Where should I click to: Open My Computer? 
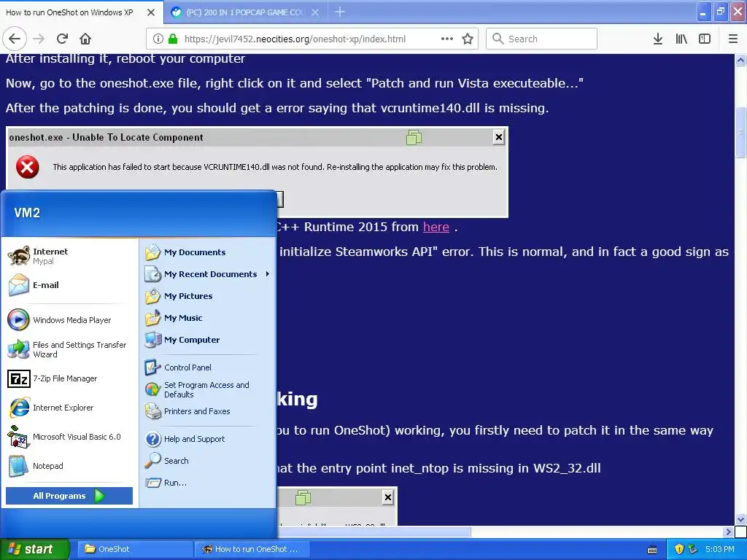(207, 340)
